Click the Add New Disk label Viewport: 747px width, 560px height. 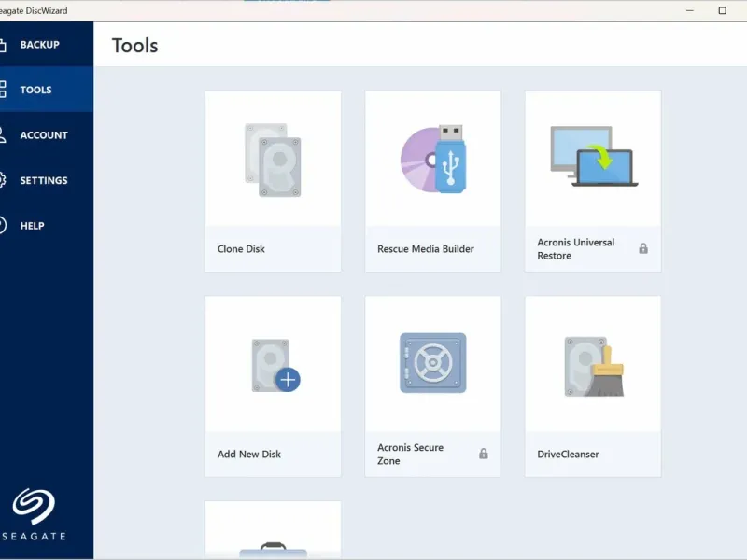pyautogui.click(x=249, y=455)
